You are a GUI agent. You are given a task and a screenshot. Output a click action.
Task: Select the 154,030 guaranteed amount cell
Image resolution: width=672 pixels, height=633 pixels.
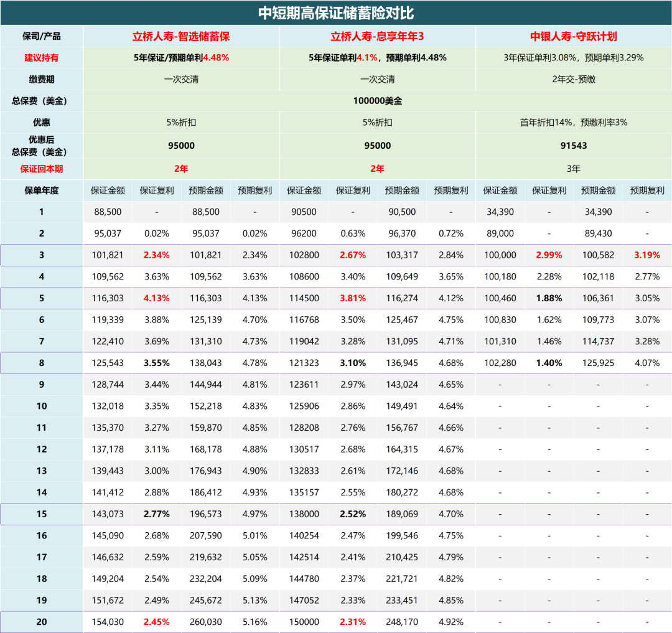coord(108,622)
